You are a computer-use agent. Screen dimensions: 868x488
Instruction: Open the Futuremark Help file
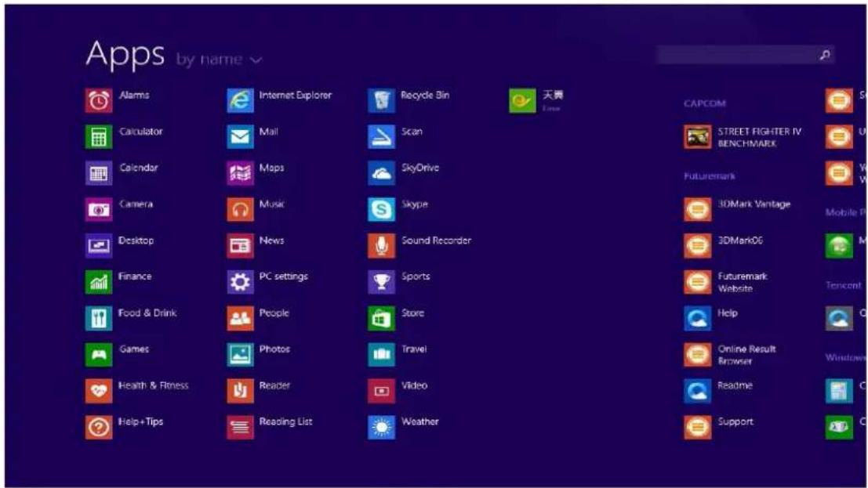(x=698, y=319)
